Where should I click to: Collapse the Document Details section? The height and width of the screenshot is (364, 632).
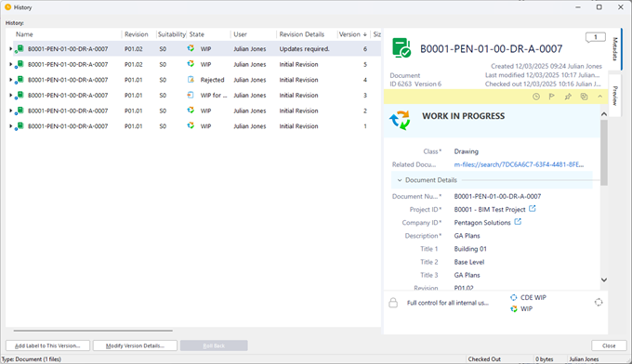[400, 180]
